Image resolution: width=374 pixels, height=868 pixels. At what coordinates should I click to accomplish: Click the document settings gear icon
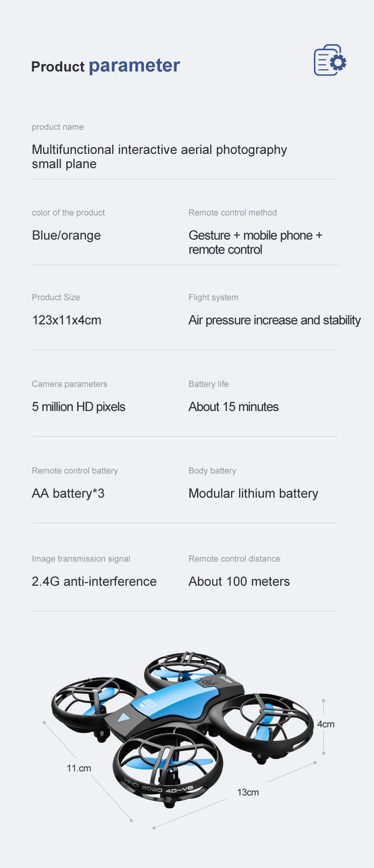click(x=330, y=61)
